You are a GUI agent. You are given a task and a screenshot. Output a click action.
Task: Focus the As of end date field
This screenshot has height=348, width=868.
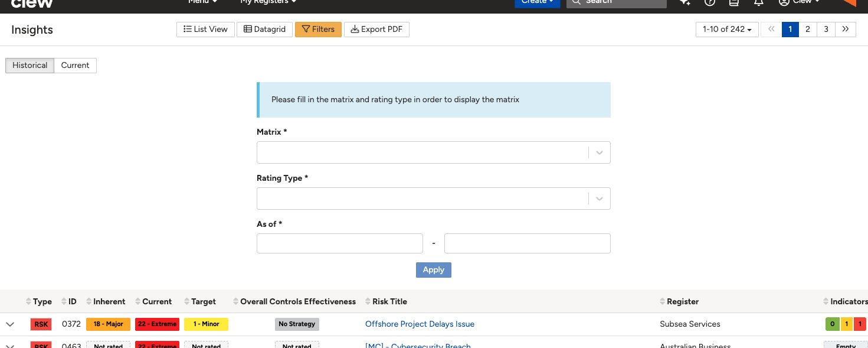528,243
